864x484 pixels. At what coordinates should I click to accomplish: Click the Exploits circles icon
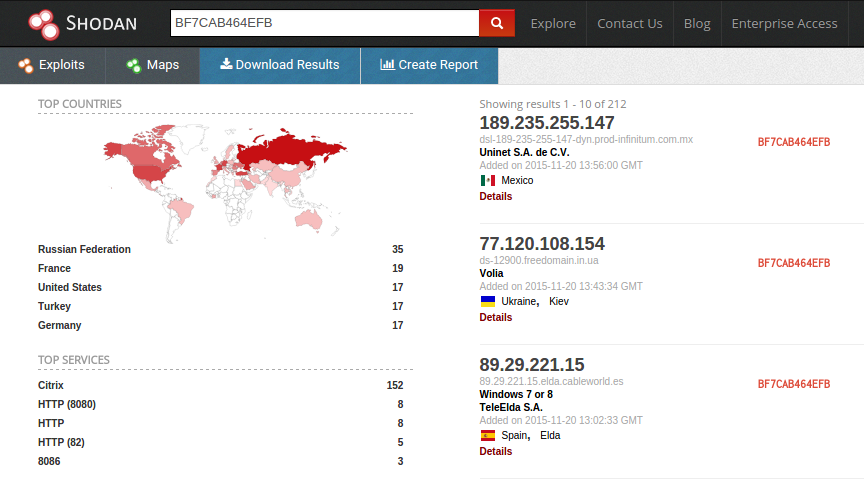click(x=25, y=66)
